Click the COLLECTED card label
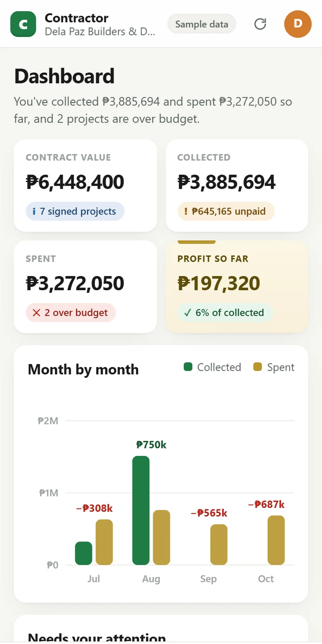The image size is (322, 644). coord(204,157)
